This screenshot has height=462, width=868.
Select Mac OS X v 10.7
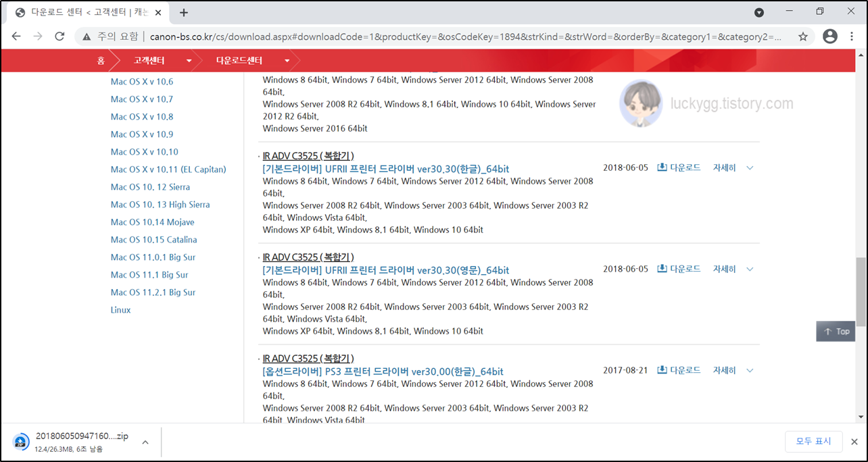142,99
